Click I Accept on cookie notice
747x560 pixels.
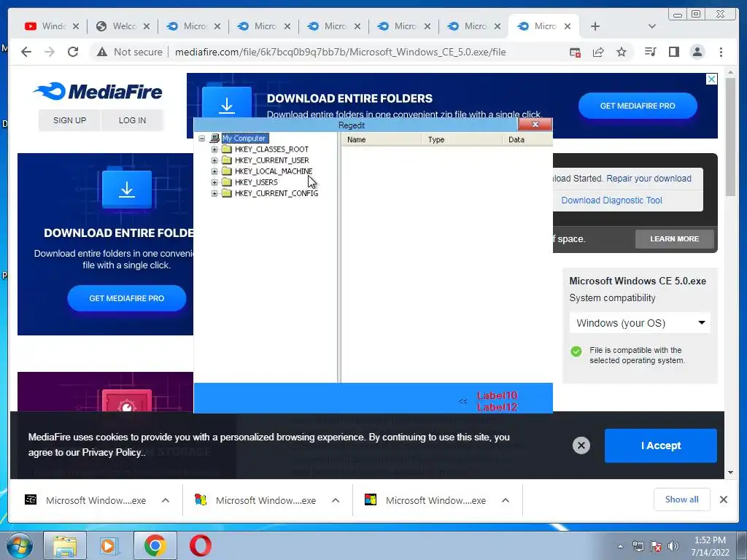coord(661,446)
